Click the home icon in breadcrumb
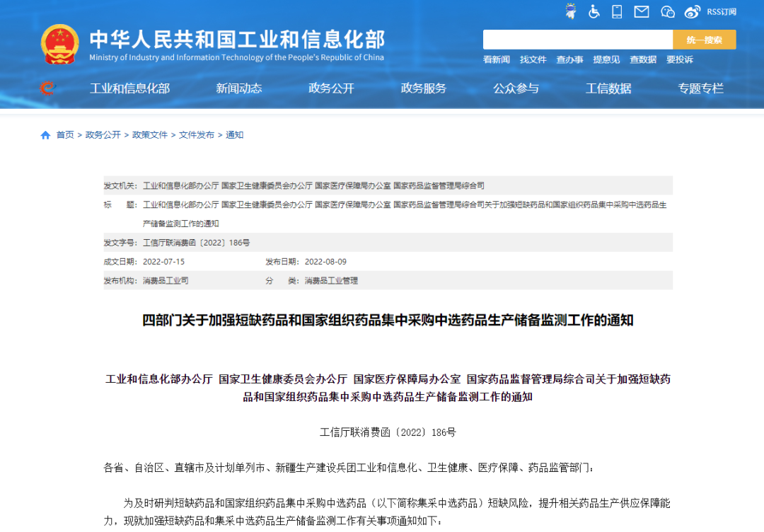 (x=45, y=135)
